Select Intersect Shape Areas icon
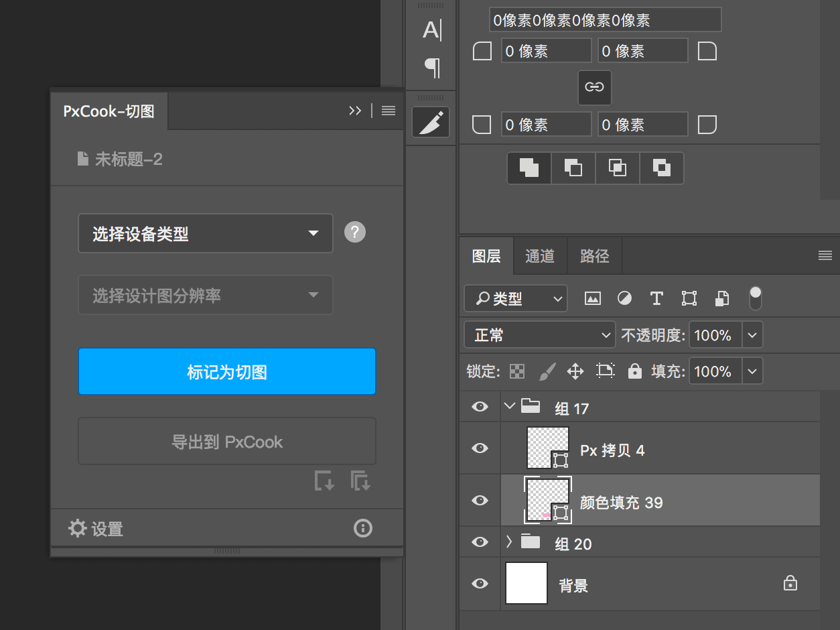Viewport: 840px width, 630px height. point(617,168)
